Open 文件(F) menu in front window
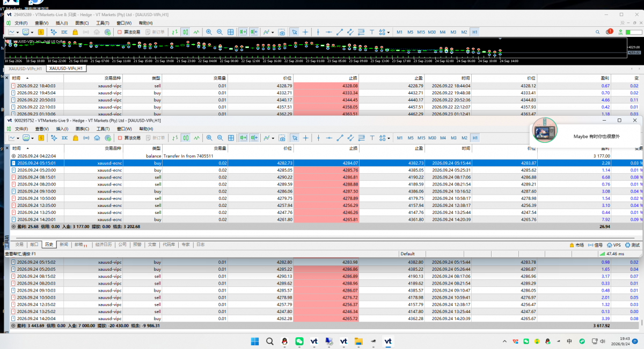This screenshot has height=349, width=644. [20, 129]
